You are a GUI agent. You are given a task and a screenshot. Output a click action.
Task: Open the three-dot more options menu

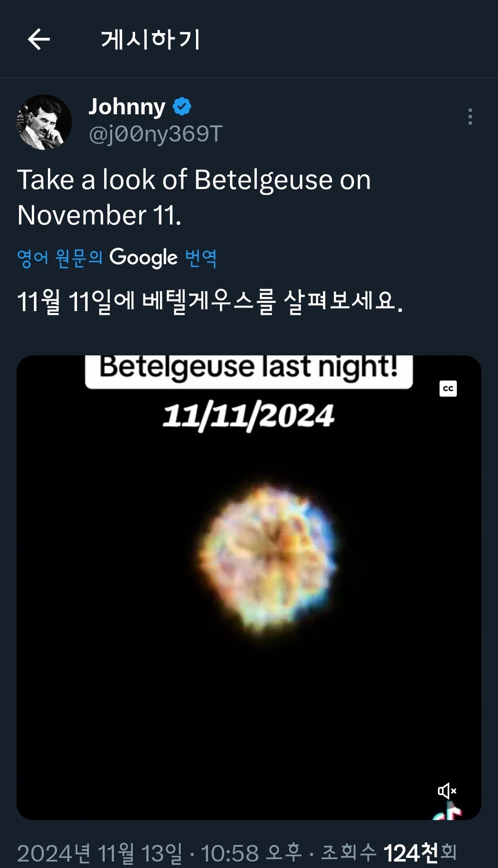click(470, 117)
